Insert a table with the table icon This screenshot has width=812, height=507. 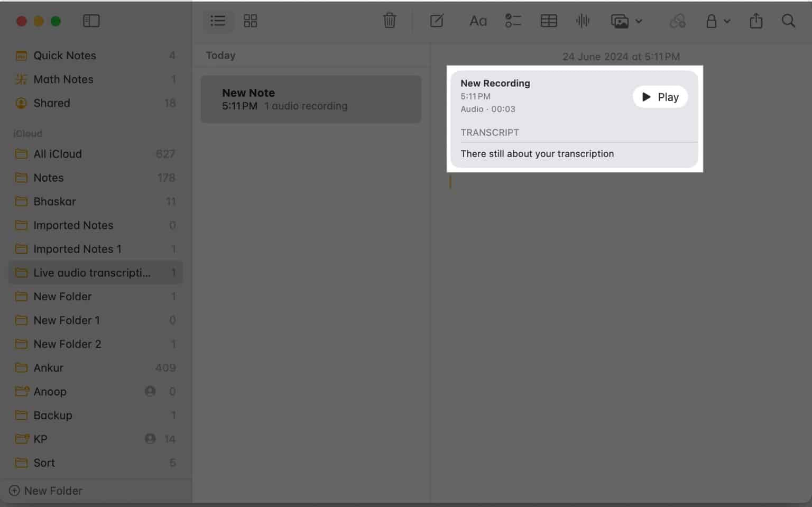pos(548,21)
